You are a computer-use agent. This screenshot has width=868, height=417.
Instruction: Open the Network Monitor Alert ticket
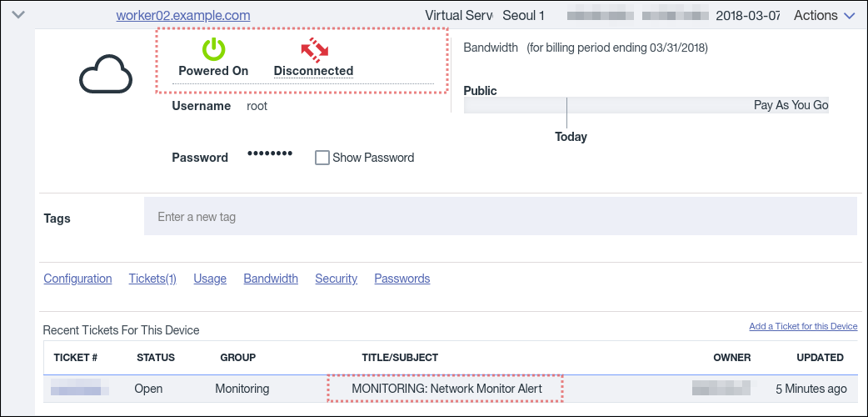click(x=446, y=389)
